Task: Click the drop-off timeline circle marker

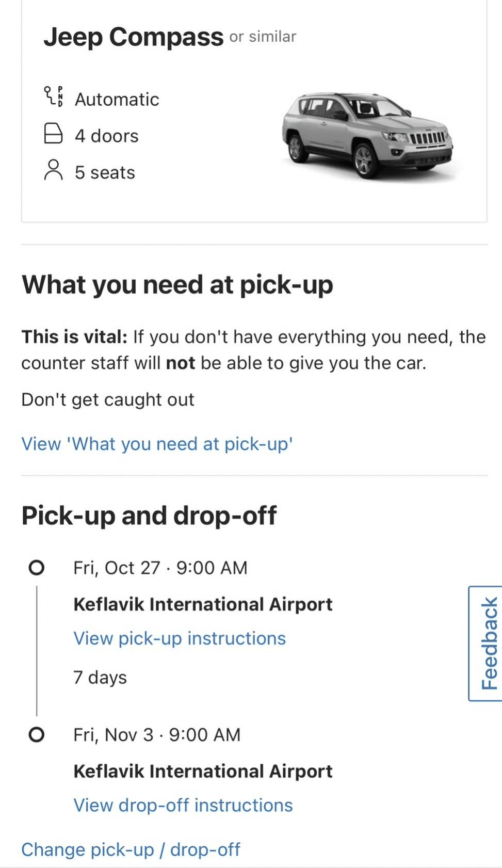Action: tap(37, 734)
